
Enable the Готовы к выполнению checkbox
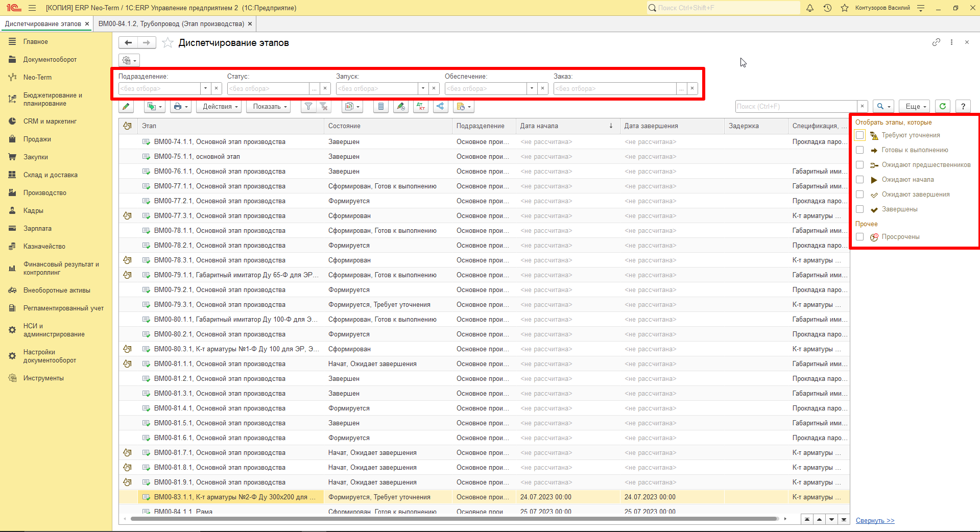(860, 150)
